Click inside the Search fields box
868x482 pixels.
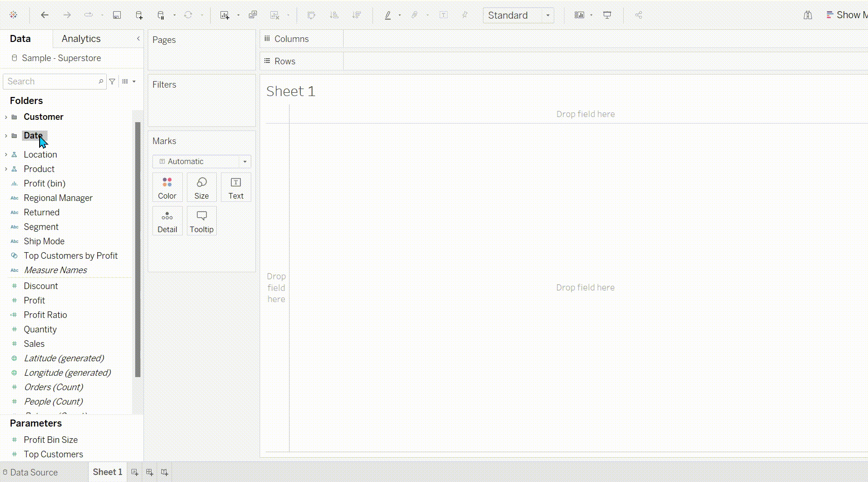pyautogui.click(x=51, y=82)
